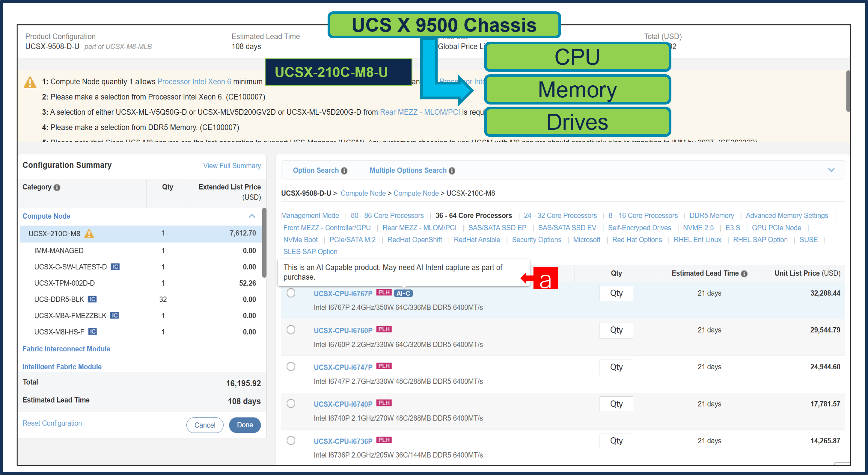This screenshot has height=475, width=868.
Task: Click the IC badge next to UCSX-M8A-FMEZZBLK
Action: click(x=114, y=315)
